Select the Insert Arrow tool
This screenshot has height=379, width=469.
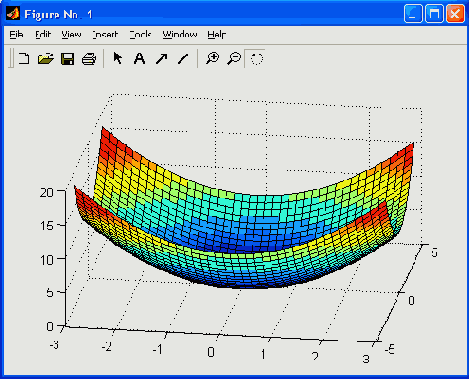click(161, 59)
